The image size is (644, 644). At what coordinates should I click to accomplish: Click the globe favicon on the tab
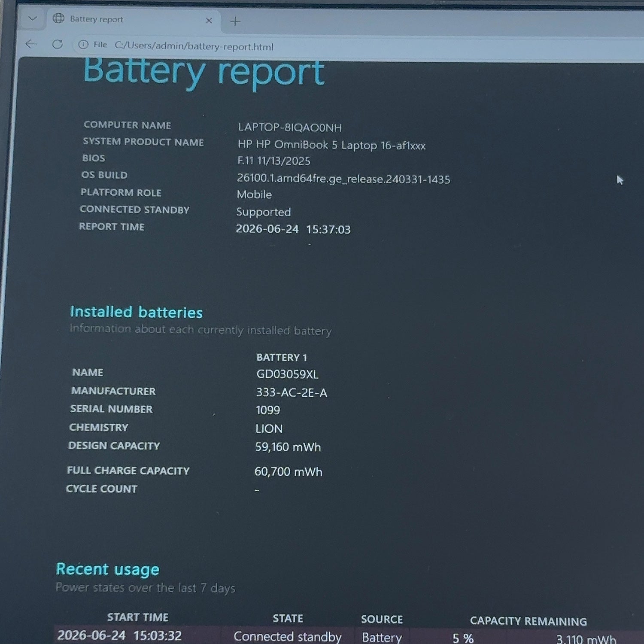(58, 18)
